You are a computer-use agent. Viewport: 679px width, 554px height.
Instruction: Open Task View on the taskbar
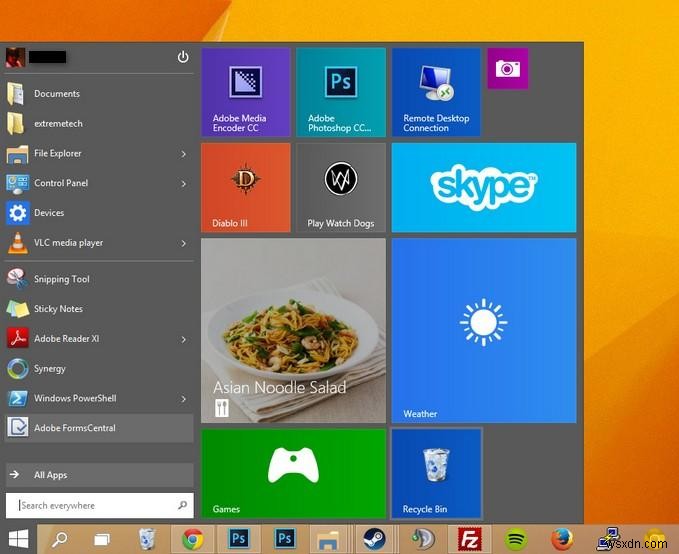pos(102,540)
